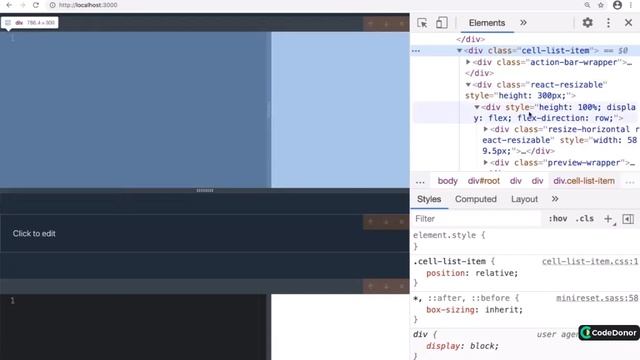
Task: Collapse the cell-list-item div node
Action: pyautogui.click(x=459, y=51)
